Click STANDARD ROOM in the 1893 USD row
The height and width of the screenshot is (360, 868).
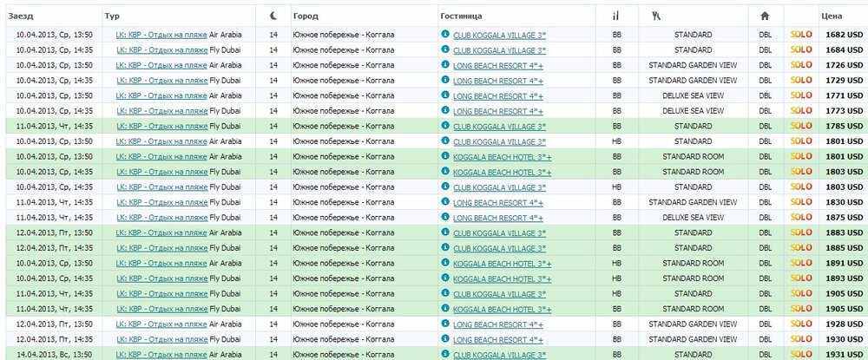point(693,278)
